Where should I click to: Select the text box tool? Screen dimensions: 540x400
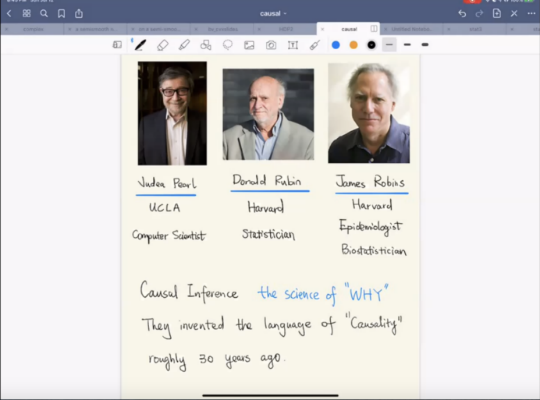(293, 45)
